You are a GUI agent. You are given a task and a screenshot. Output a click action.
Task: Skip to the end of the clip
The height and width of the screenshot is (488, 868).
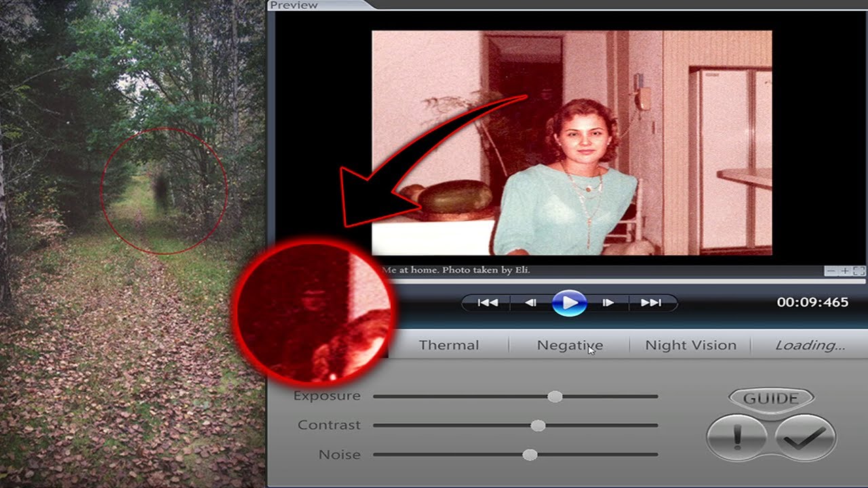651,302
